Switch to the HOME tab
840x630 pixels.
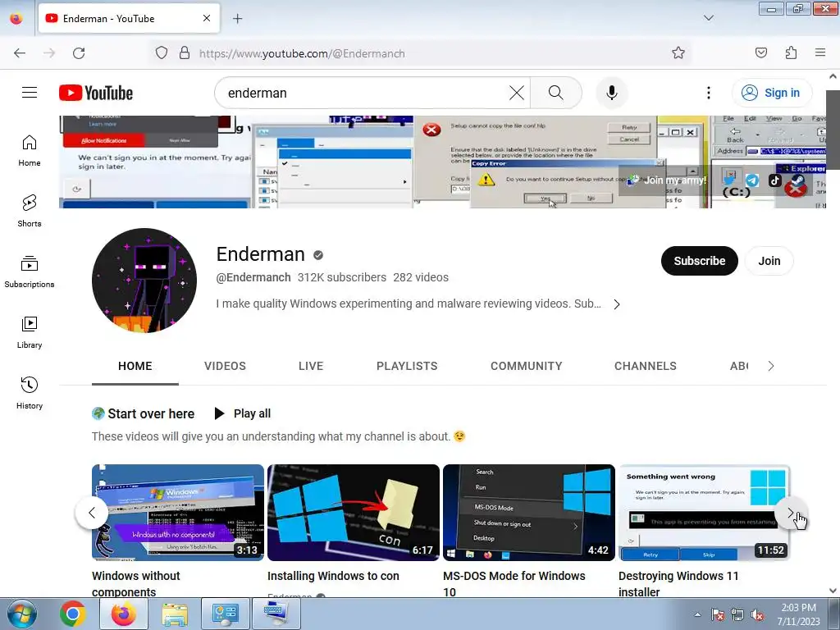pos(135,367)
